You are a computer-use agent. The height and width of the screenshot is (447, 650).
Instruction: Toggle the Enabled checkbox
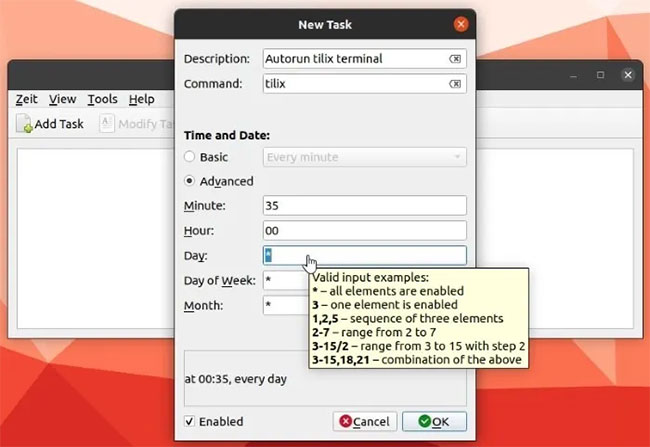point(189,421)
